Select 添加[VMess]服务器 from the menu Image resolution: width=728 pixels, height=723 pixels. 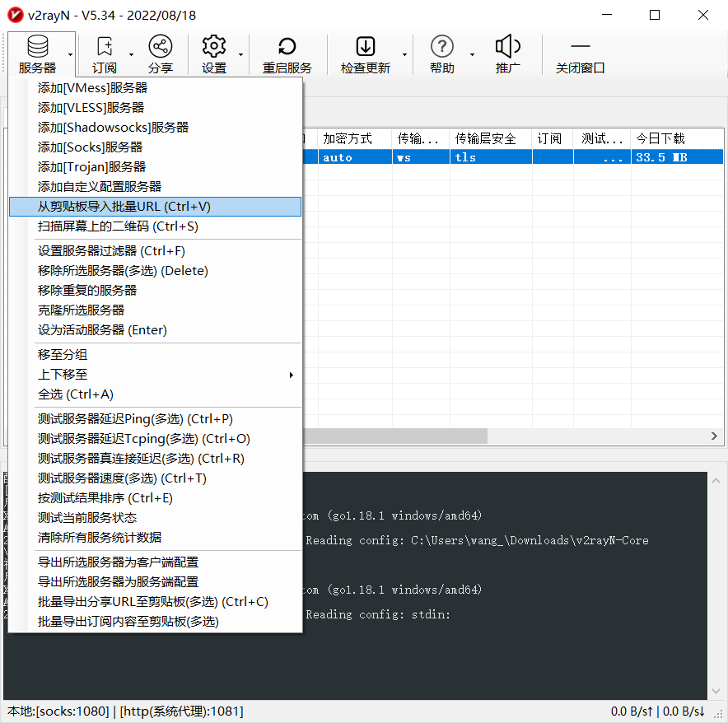tap(92, 88)
